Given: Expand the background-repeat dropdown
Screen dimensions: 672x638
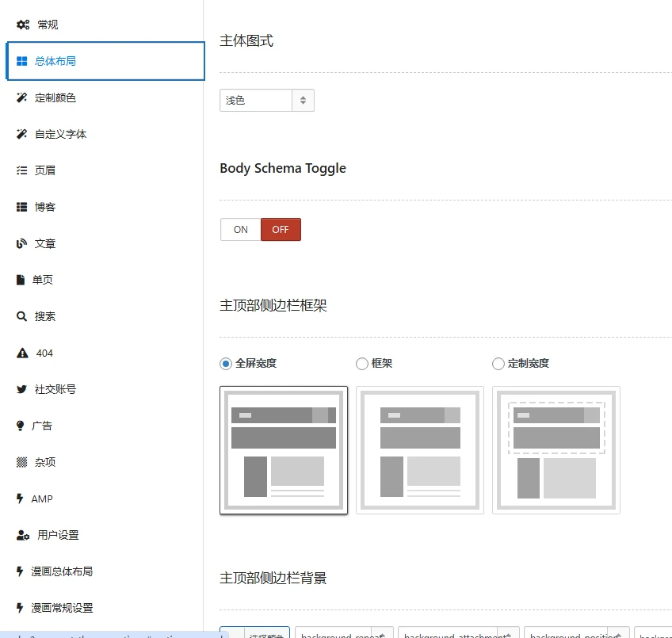Looking at the screenshot, I should point(345,634).
